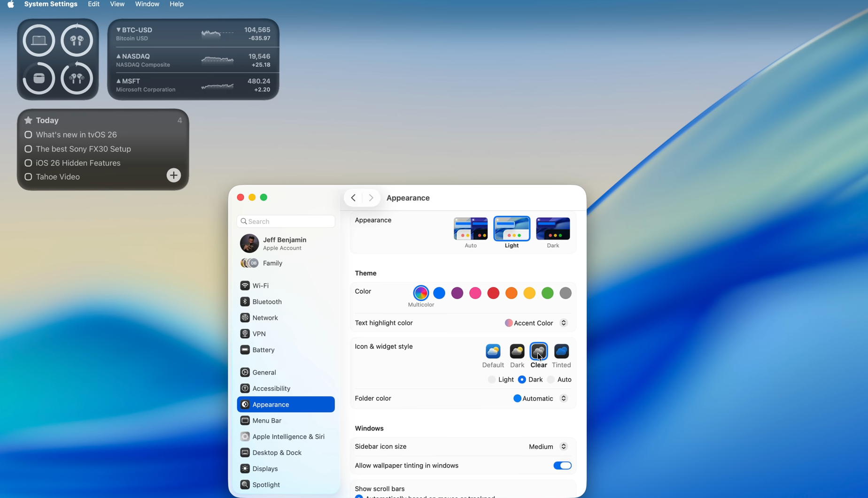Screen dimensions: 868x498
Task: Click the Network globe icon in sidebar
Action: click(245, 318)
